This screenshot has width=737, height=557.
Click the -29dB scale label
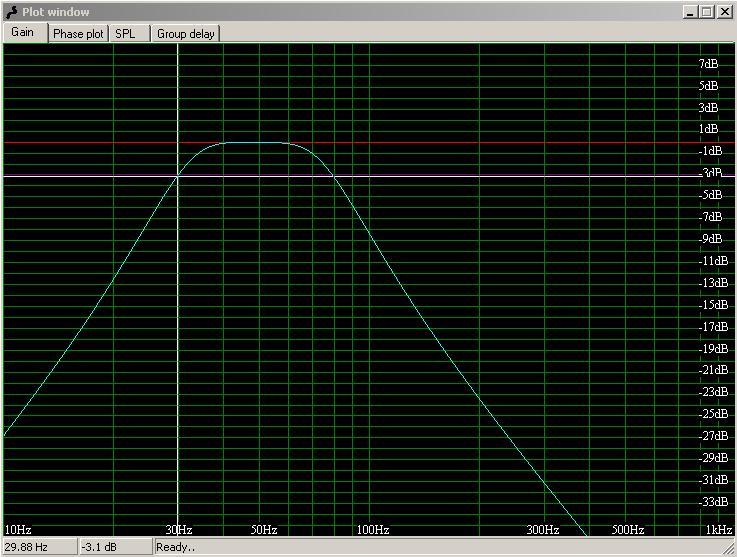(x=713, y=457)
